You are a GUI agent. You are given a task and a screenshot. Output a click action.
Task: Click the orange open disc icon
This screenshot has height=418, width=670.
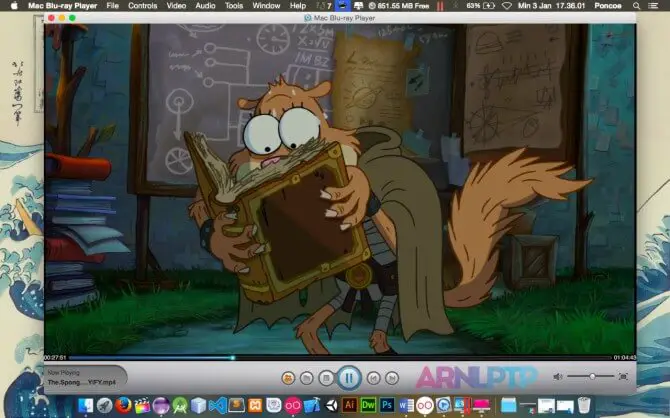coord(288,378)
